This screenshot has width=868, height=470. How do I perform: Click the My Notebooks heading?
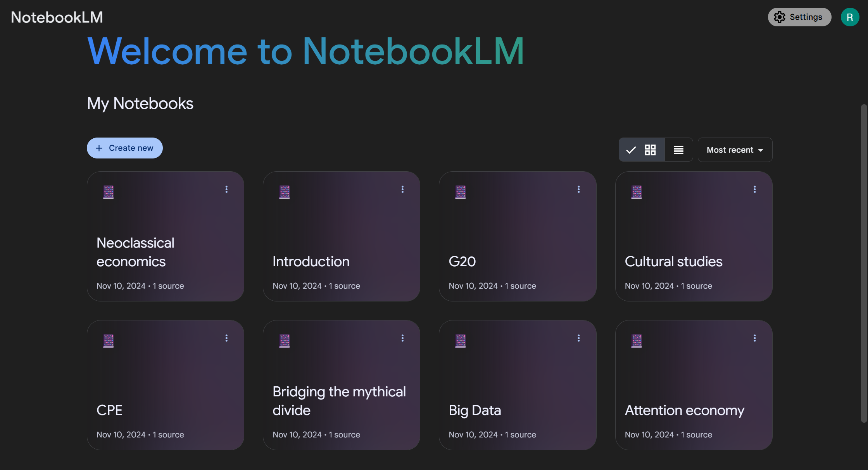[x=140, y=103]
